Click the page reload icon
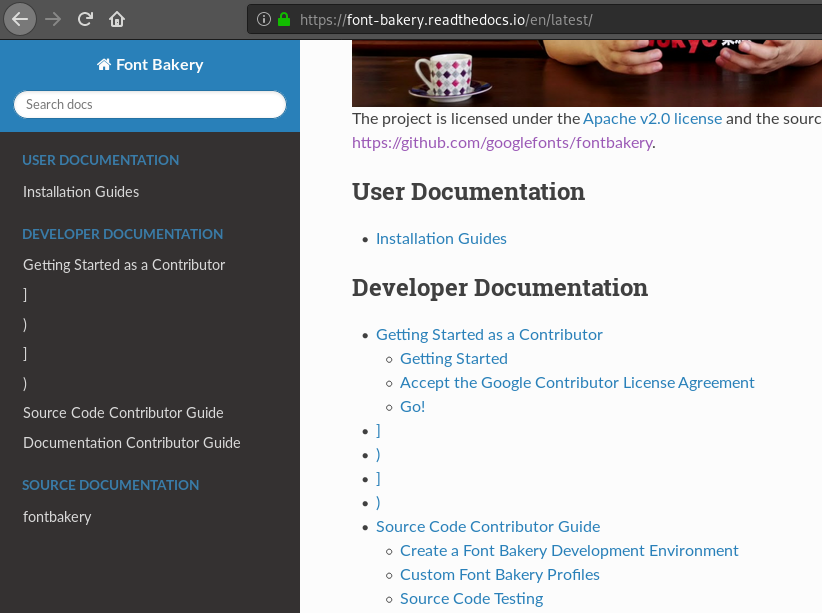 point(85,19)
